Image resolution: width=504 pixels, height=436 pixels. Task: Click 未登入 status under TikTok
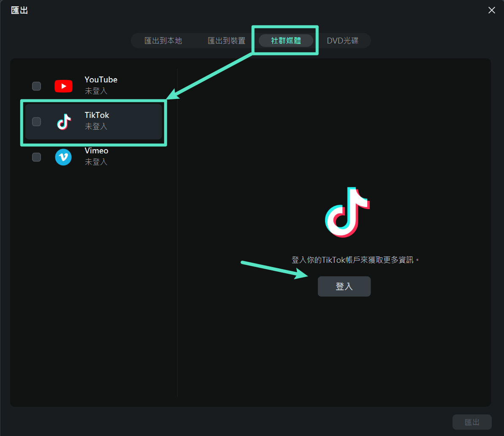click(96, 126)
